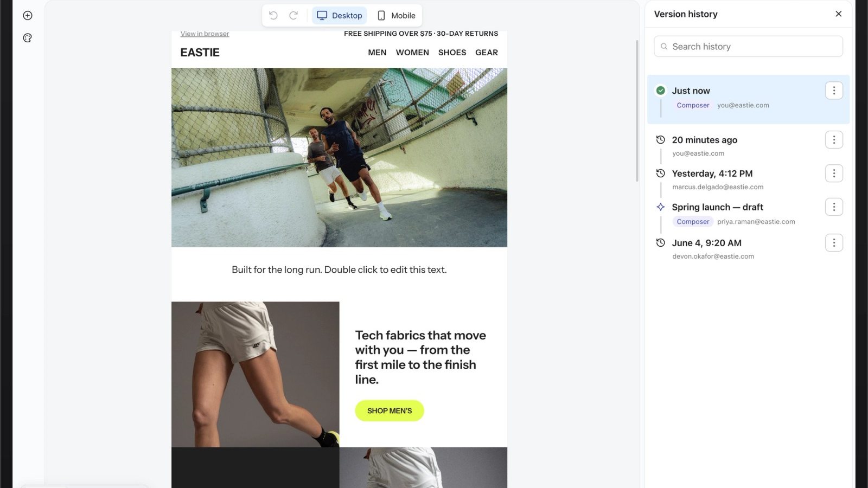Image resolution: width=868 pixels, height=488 pixels.
Task: Open options for Yesterday, 4:12 PM version
Action: (834, 174)
